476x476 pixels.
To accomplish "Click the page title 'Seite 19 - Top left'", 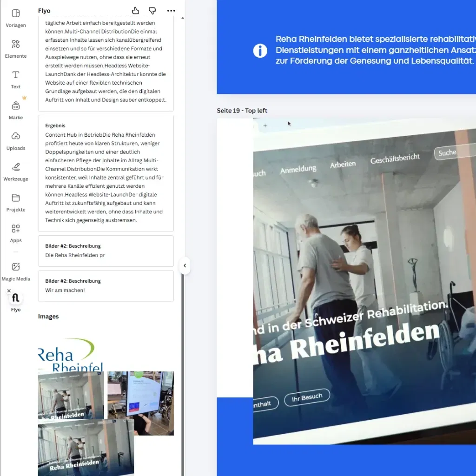I will (x=242, y=111).
